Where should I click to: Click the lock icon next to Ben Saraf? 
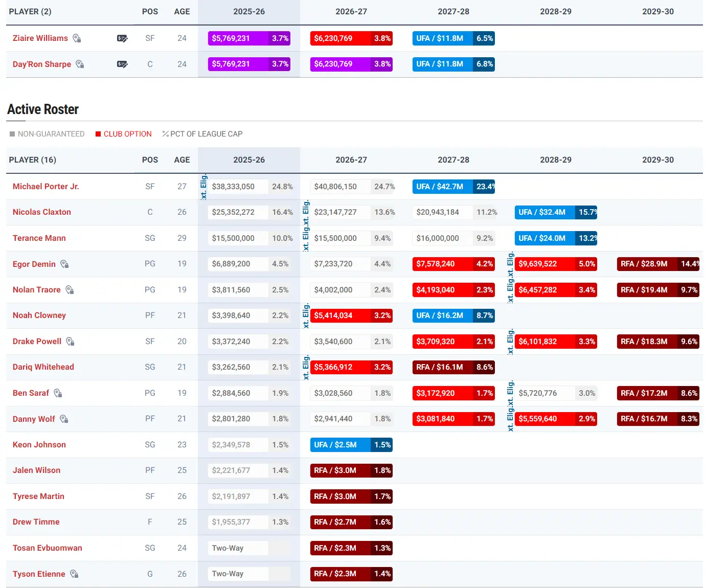pyautogui.click(x=58, y=393)
